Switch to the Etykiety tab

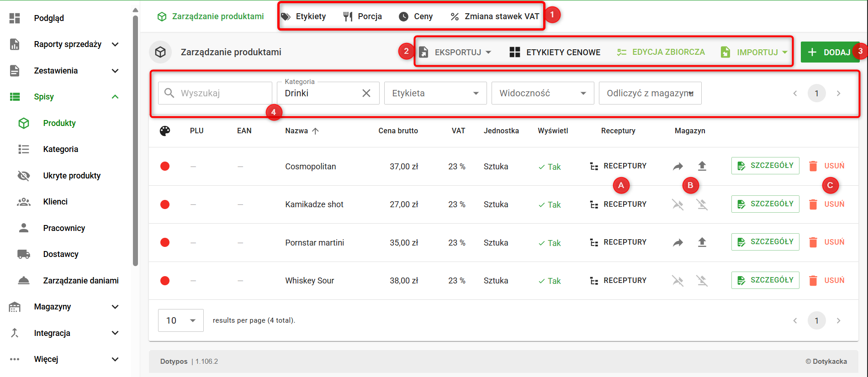coord(303,16)
